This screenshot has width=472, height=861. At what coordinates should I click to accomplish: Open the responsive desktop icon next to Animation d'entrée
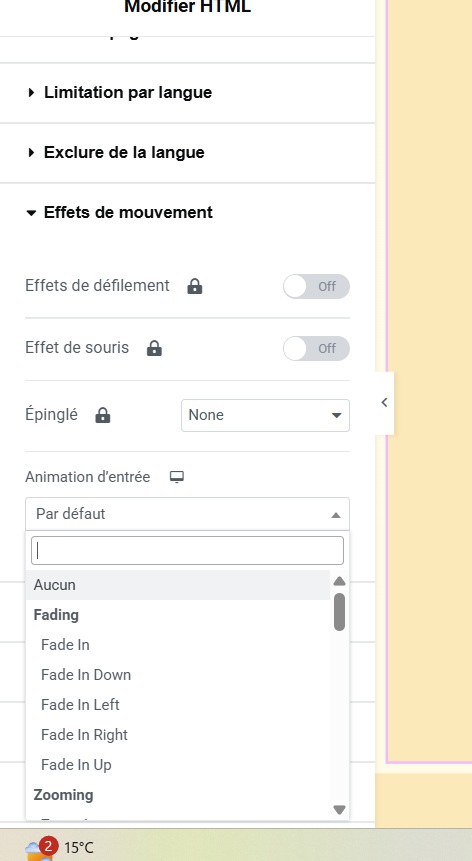177,477
